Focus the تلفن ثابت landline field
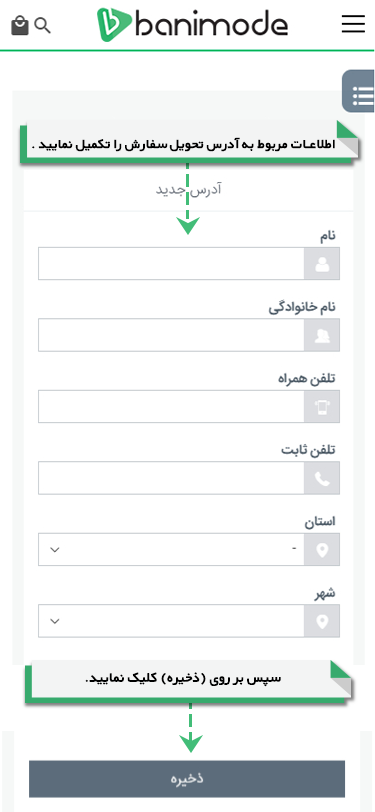 (171, 478)
